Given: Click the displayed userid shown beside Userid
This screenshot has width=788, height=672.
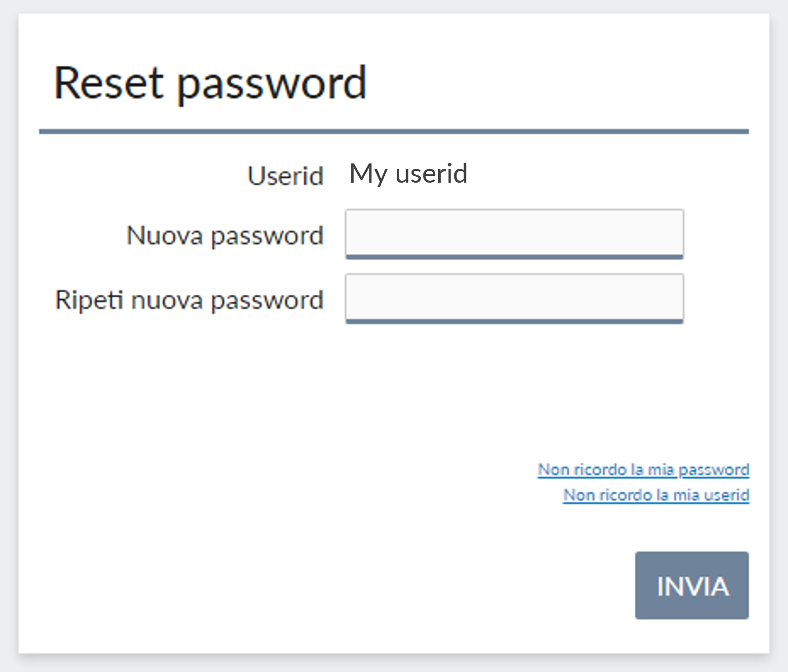Looking at the screenshot, I should [409, 174].
